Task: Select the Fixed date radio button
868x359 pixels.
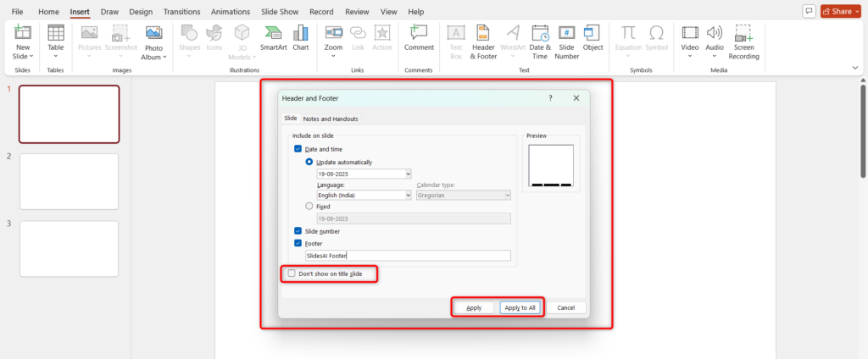Action: [x=309, y=206]
